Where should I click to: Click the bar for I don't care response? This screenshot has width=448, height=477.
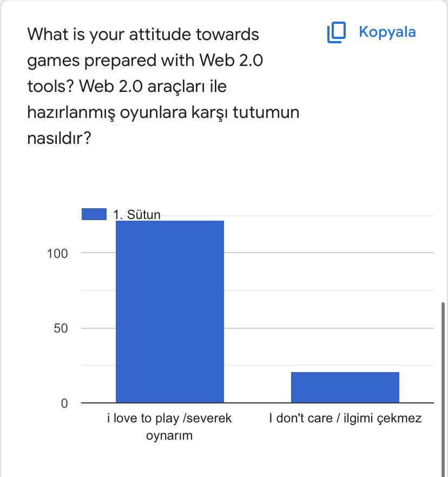pos(345,387)
